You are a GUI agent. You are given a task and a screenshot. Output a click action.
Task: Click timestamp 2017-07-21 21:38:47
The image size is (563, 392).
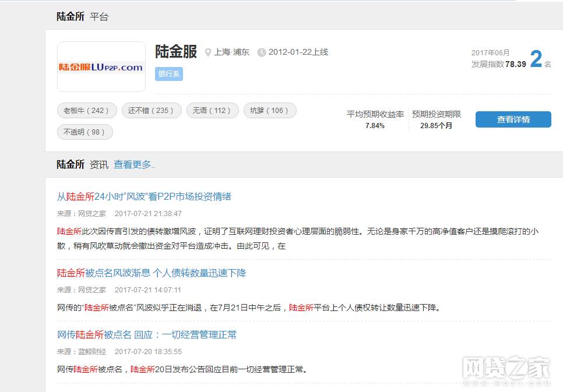[x=148, y=214]
